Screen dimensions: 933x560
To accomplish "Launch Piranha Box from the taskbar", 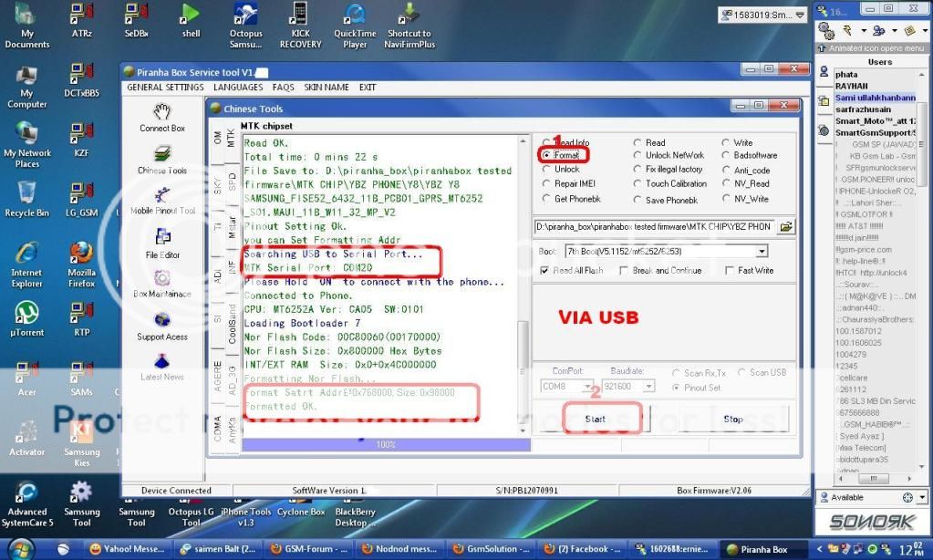I will tap(762, 550).
